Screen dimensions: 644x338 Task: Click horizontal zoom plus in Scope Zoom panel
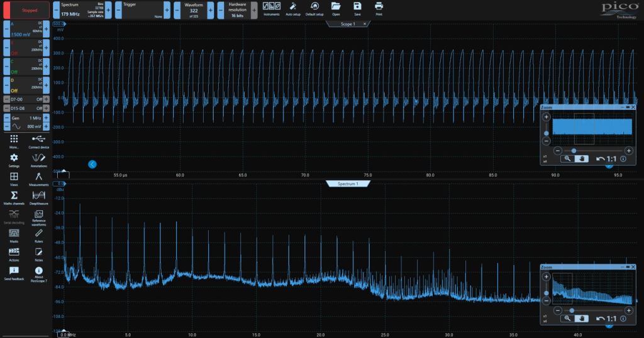click(629, 151)
